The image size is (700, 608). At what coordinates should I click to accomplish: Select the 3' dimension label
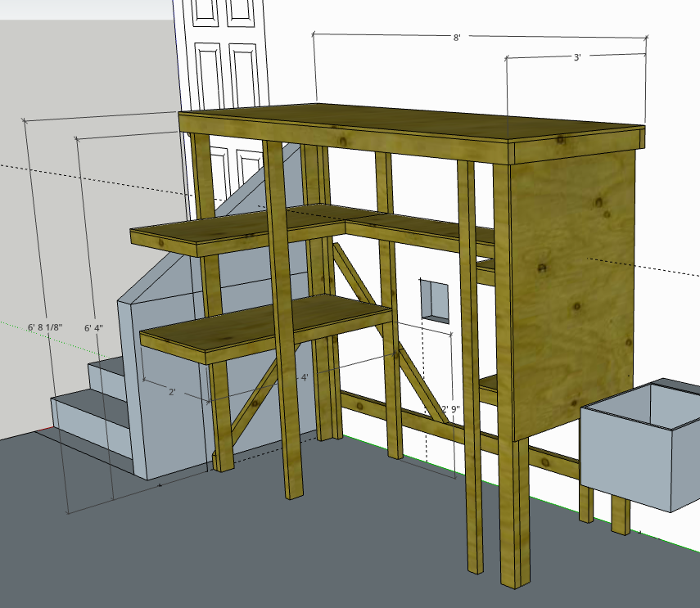(577, 57)
